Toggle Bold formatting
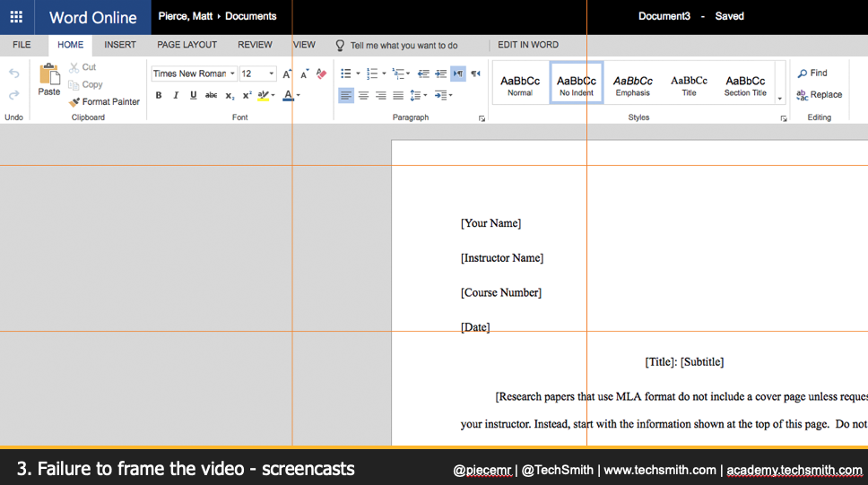This screenshot has width=868, height=485. (159, 95)
